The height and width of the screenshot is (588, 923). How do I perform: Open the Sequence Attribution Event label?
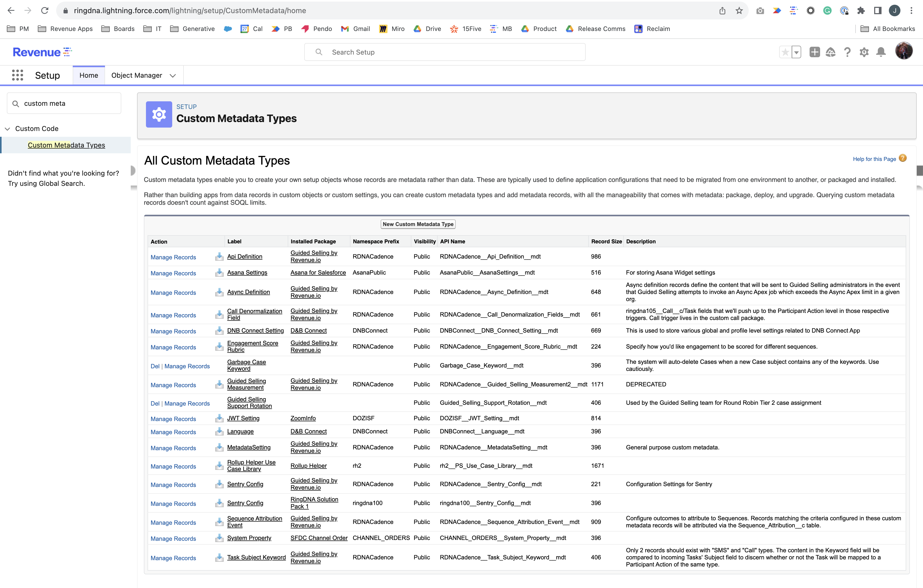pyautogui.click(x=255, y=522)
